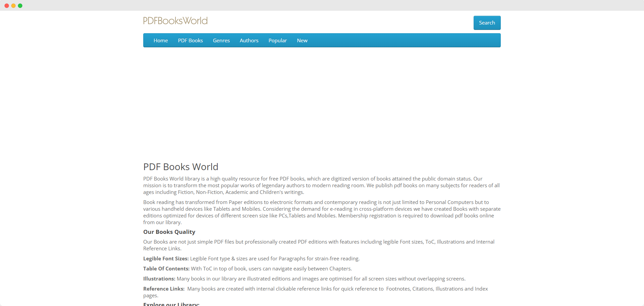
Task: Select Authors in the navigation bar
Action: [x=249, y=41]
